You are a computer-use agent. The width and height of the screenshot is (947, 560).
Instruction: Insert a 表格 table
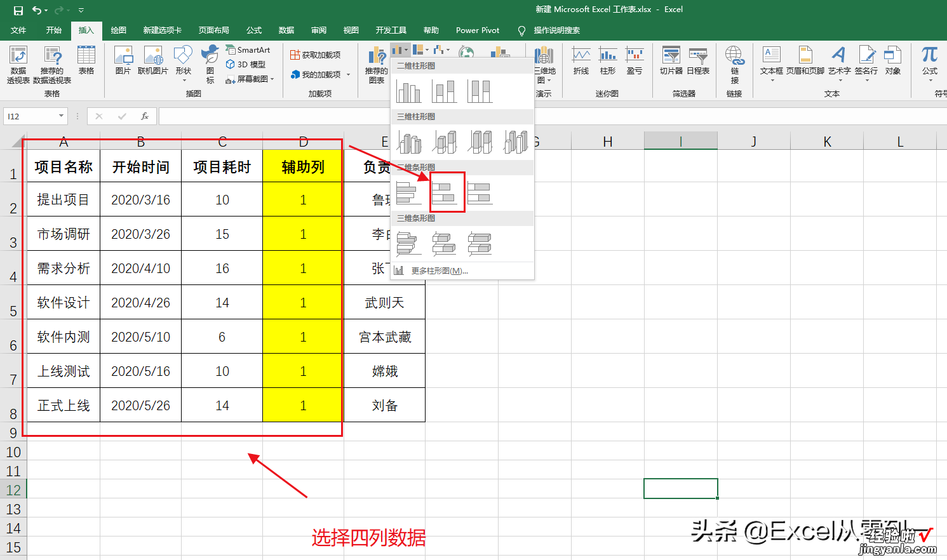(86, 61)
